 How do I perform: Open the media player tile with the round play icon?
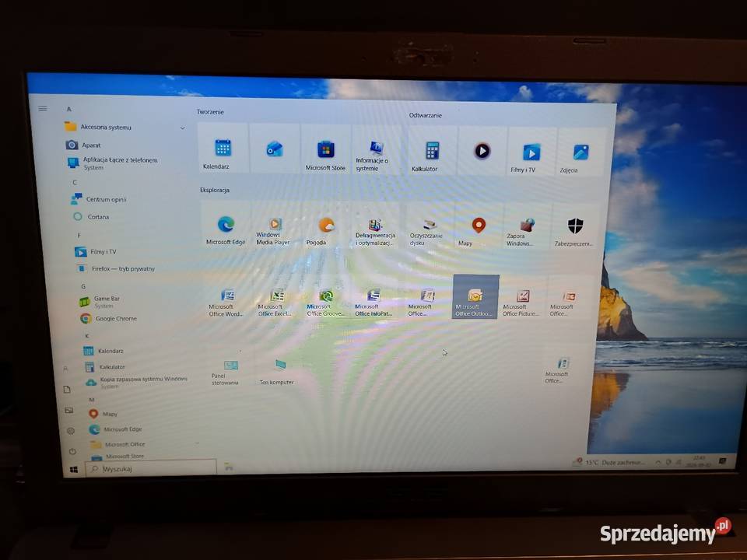(482, 152)
